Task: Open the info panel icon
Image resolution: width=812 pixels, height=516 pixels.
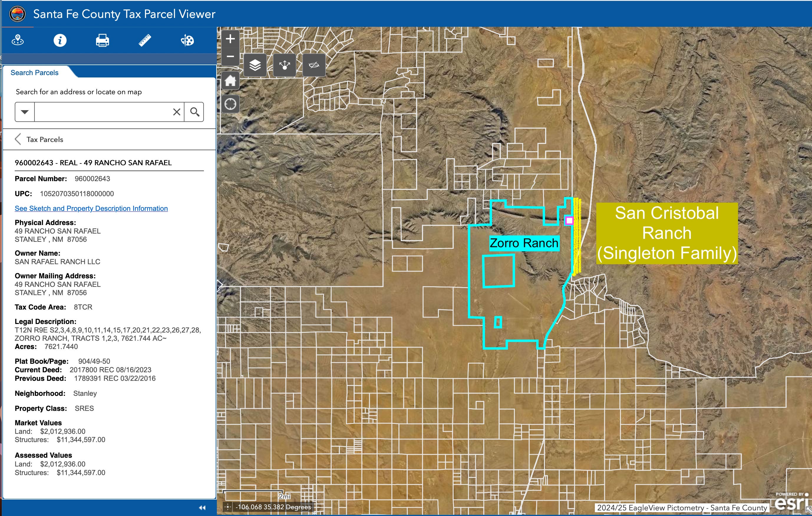Action: click(x=60, y=40)
